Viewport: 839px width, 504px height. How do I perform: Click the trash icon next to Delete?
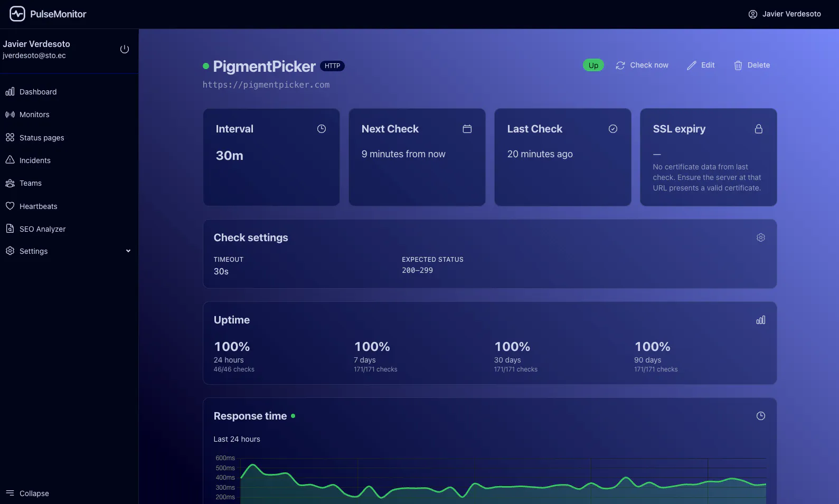pyautogui.click(x=738, y=65)
